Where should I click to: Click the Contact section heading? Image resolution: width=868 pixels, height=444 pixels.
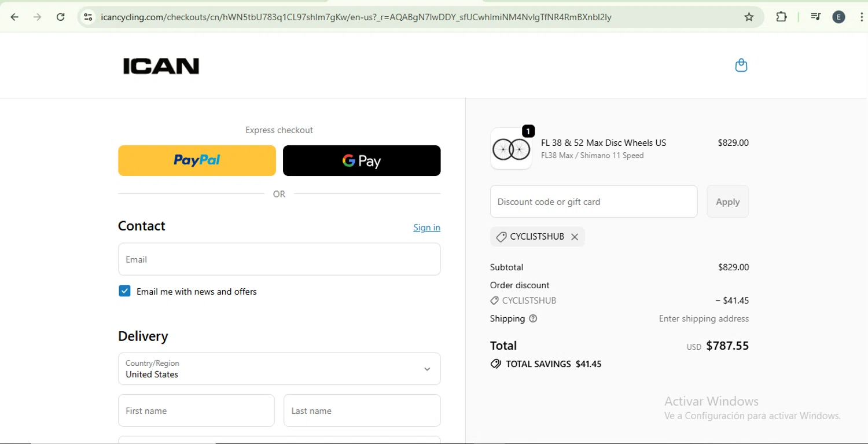coord(142,226)
